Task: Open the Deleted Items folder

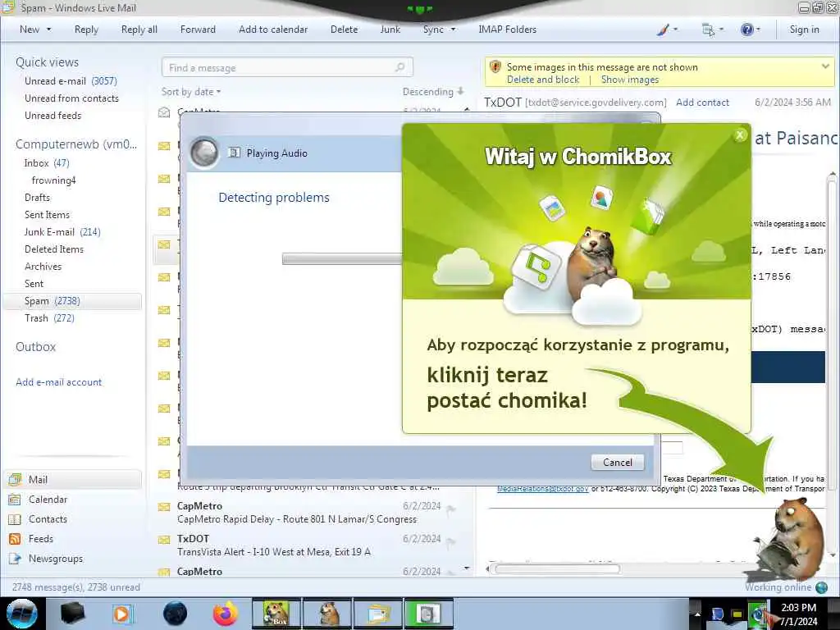Action: click(54, 249)
